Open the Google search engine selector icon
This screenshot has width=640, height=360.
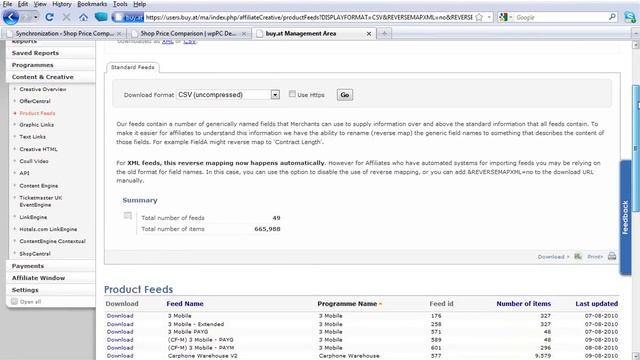click(504, 17)
